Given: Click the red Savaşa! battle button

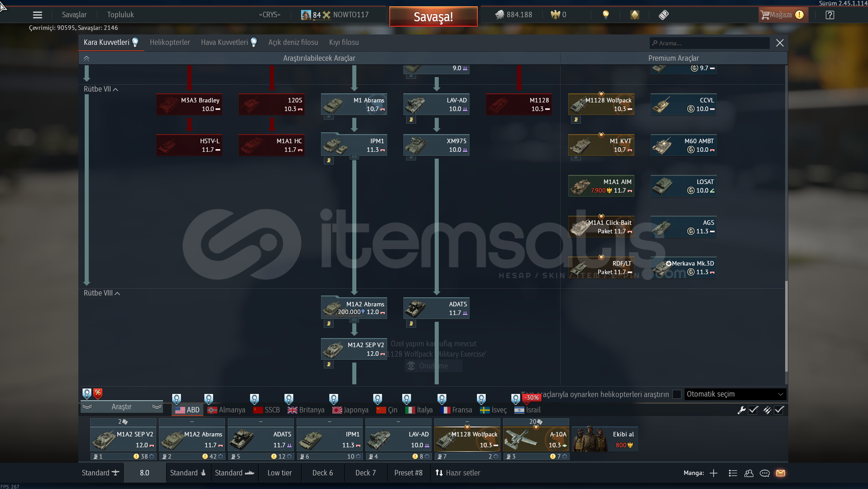Looking at the screenshot, I should 433,17.
